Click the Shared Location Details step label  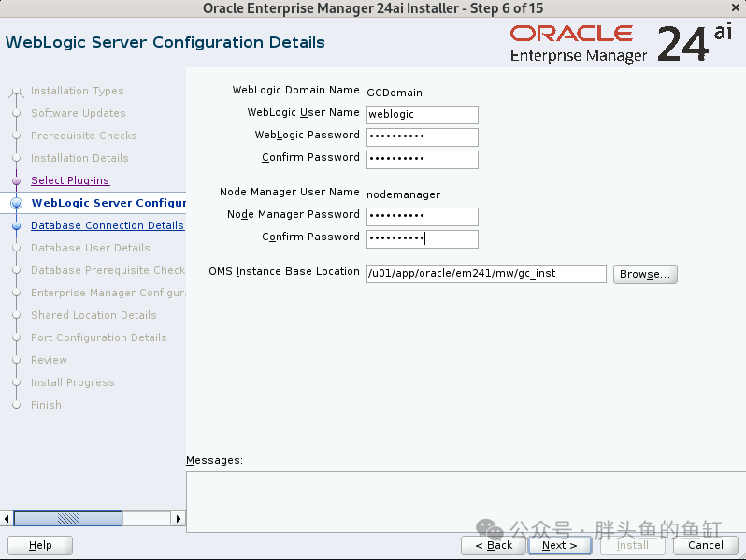(x=93, y=315)
